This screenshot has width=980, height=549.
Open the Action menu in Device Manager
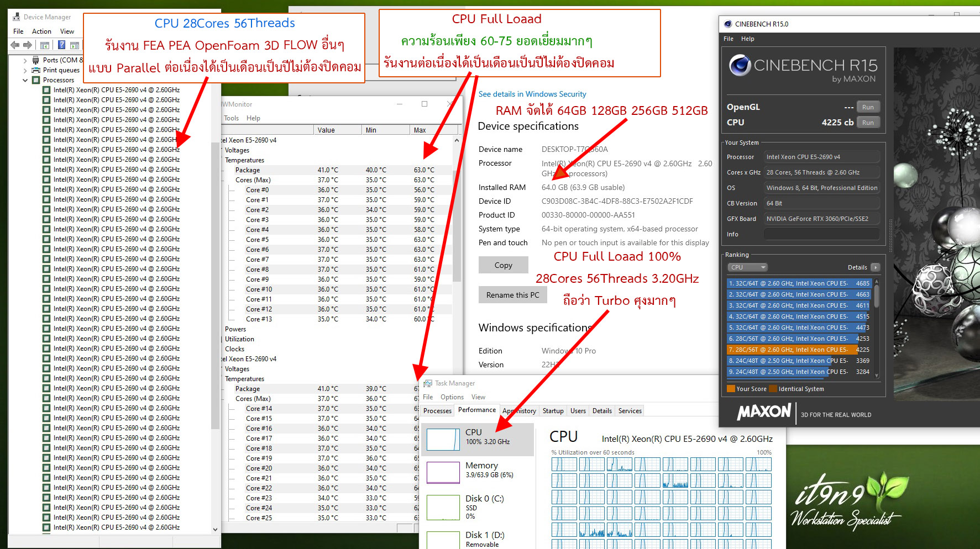41,31
